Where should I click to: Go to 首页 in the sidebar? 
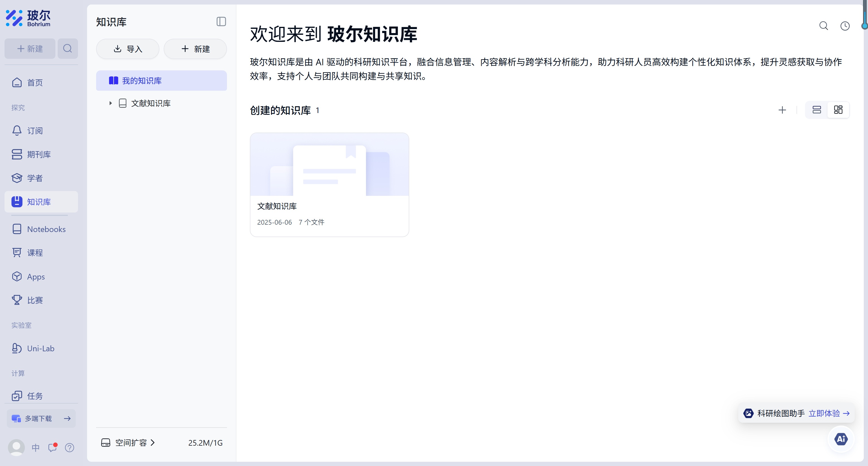click(x=41, y=83)
